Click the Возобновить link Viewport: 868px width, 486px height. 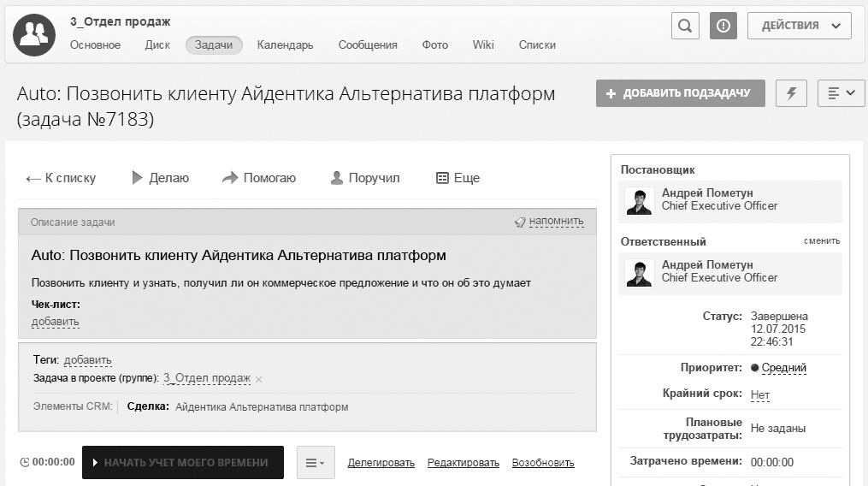543,463
